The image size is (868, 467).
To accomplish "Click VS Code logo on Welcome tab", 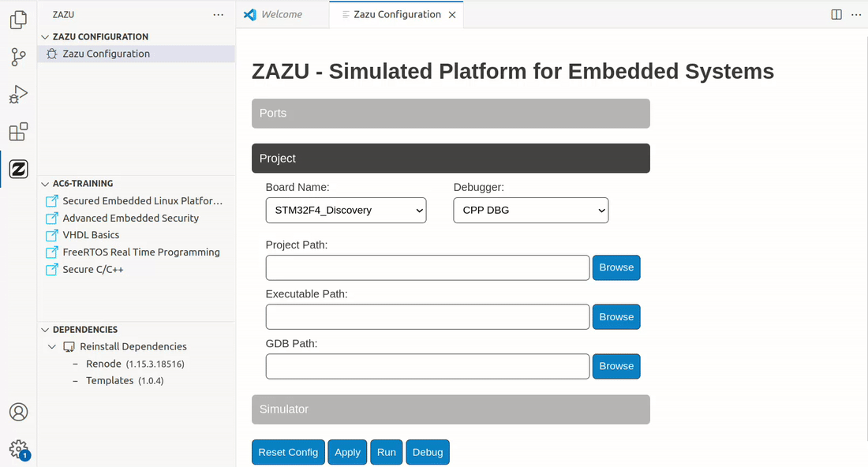I will point(250,15).
